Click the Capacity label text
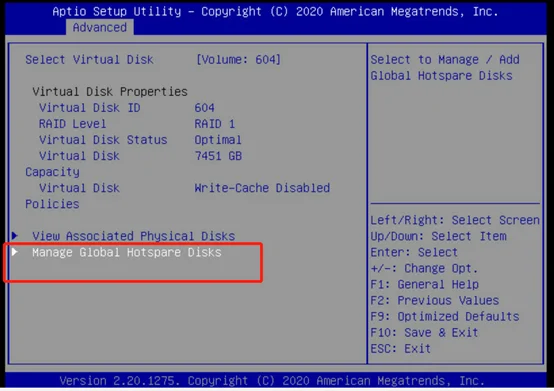Viewport: 554px width, 391px height. click(53, 172)
